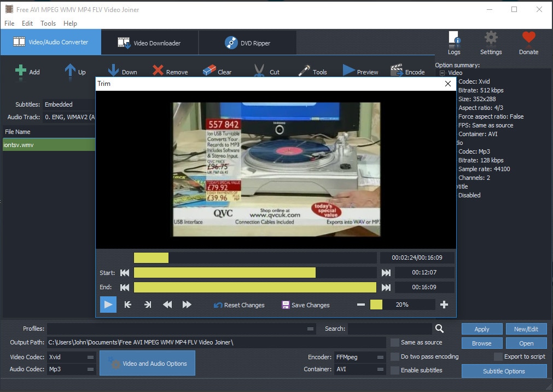
Task: Expand the Video Codec Xvid dropdown
Action: click(x=71, y=357)
